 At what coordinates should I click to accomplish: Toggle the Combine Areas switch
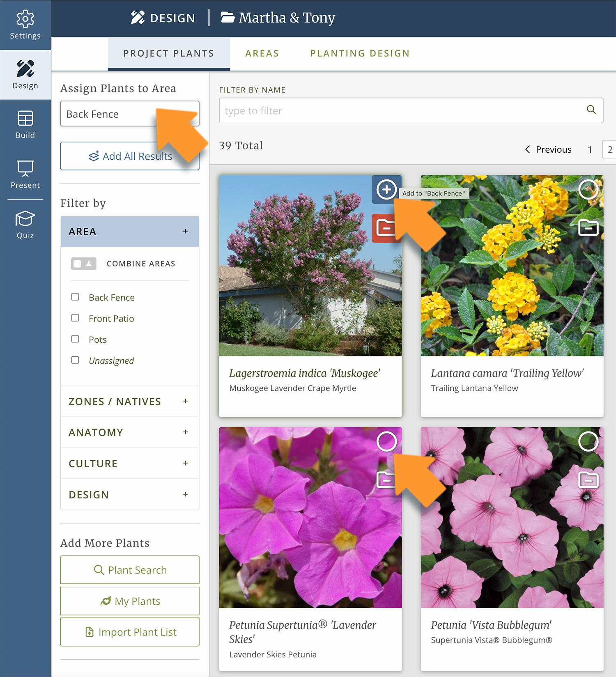(x=84, y=264)
